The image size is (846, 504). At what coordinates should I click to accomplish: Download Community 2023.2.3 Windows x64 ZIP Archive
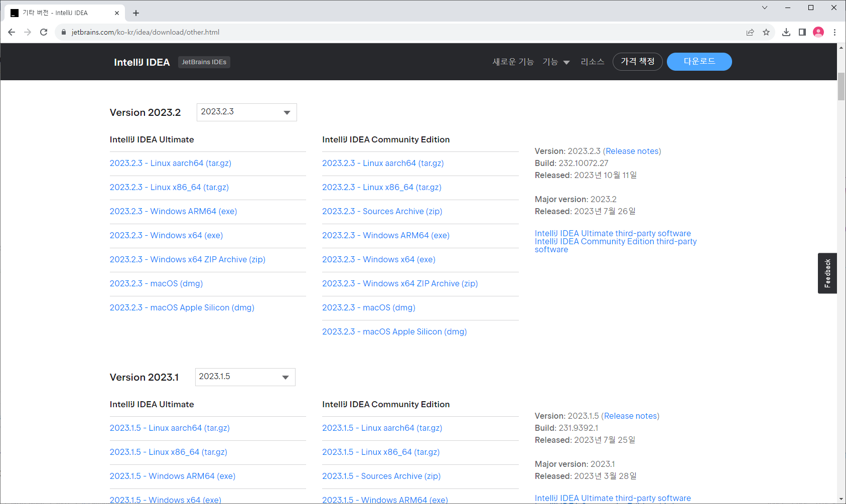pyautogui.click(x=400, y=284)
